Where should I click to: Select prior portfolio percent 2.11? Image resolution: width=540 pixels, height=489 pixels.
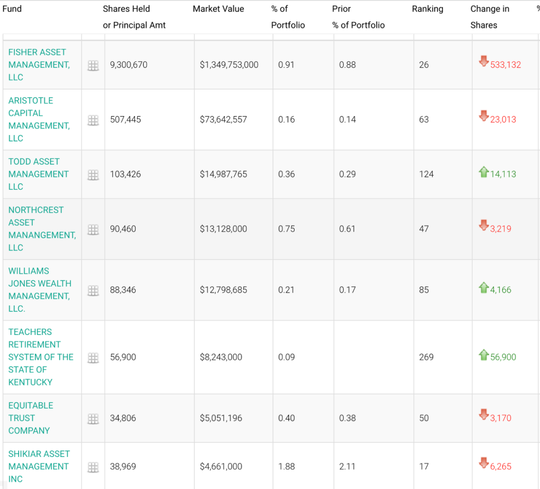click(347, 467)
